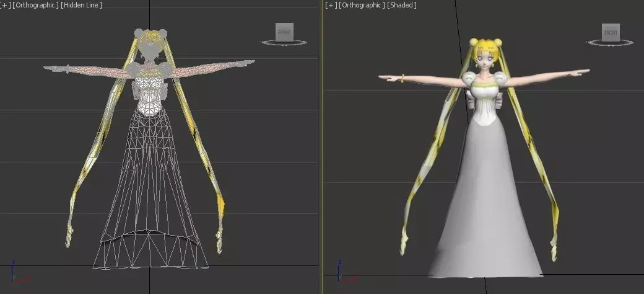The height and width of the screenshot is (294, 644).
Task: Select the wireframe character's dress in left viewport
Action: pyautogui.click(x=150, y=189)
